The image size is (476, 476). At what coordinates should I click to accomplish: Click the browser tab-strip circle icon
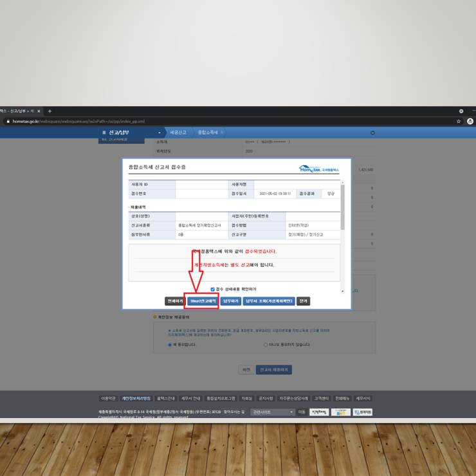tap(461, 111)
